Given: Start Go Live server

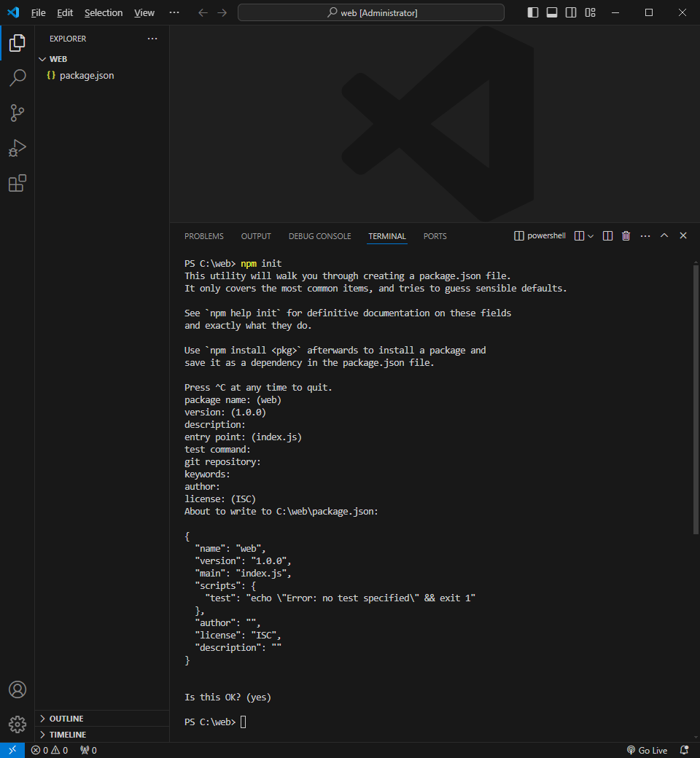Looking at the screenshot, I should coord(647,750).
